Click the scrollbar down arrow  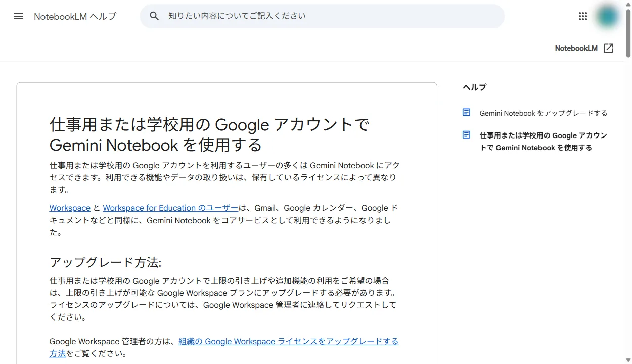pos(628,360)
